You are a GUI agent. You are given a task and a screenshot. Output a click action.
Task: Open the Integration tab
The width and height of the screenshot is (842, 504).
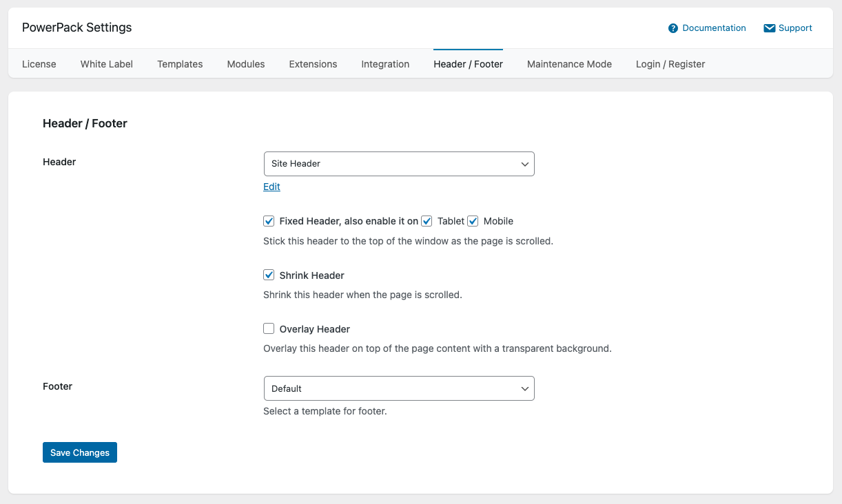click(x=385, y=64)
